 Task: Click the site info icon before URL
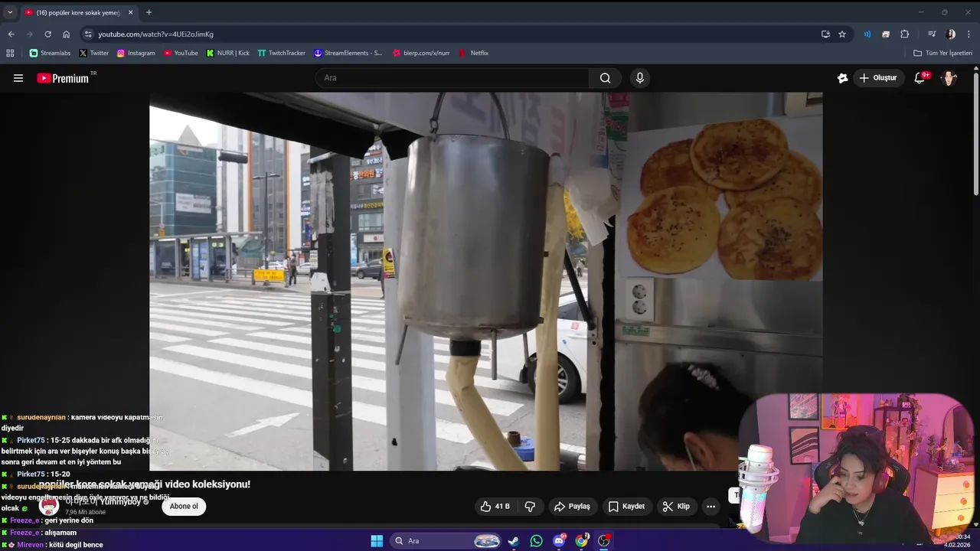point(88,34)
